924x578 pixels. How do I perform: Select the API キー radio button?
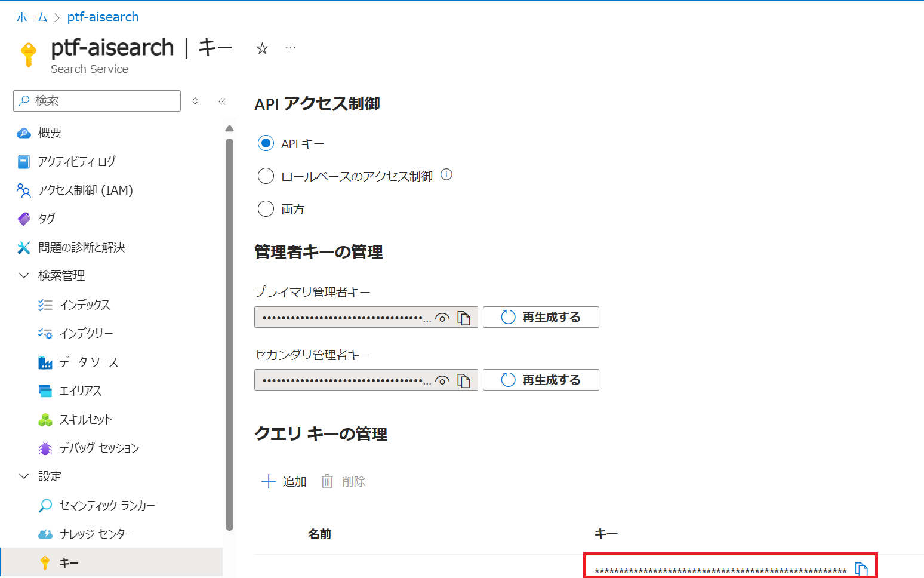coord(266,143)
